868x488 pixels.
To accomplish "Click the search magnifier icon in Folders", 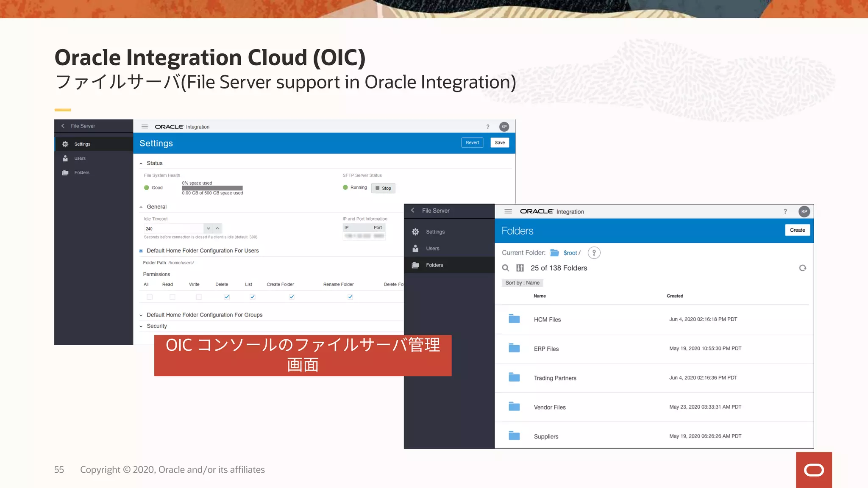I will point(506,268).
